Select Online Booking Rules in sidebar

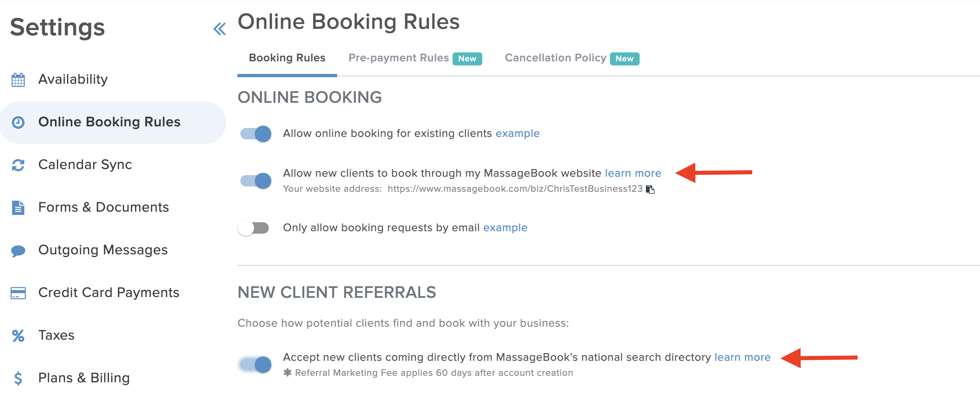click(x=113, y=122)
